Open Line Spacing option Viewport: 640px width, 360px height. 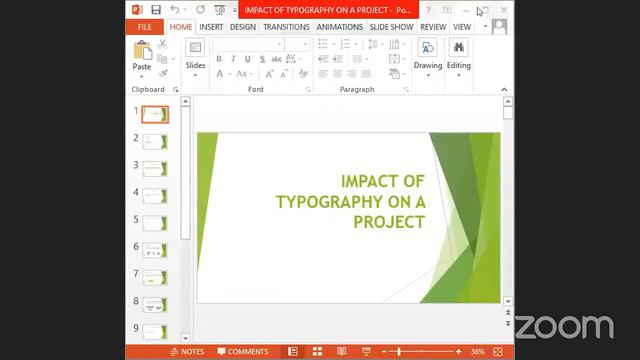pos(373,44)
